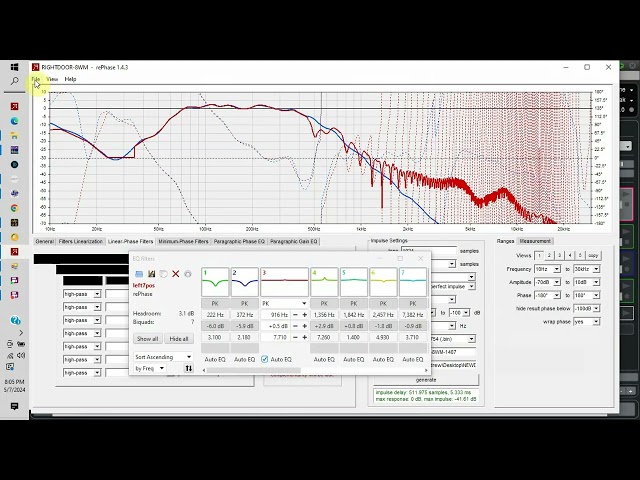Click the +2.9 dB gain value

coord(324,326)
